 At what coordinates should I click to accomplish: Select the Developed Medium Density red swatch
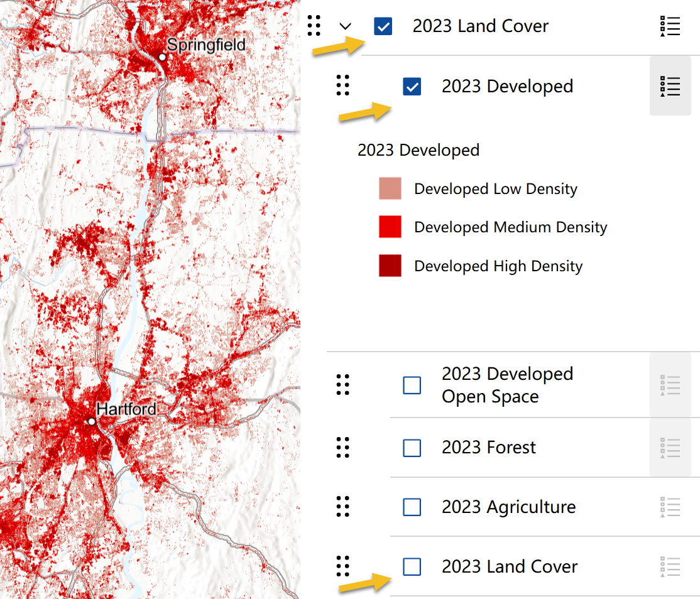390,227
